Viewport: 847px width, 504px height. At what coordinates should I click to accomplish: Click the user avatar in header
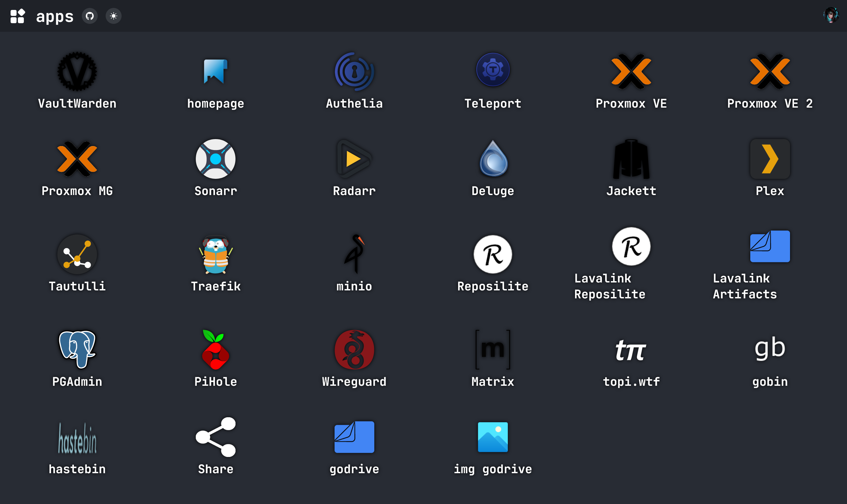pyautogui.click(x=831, y=16)
